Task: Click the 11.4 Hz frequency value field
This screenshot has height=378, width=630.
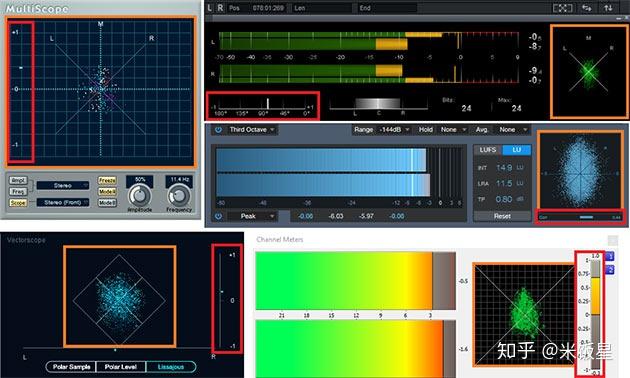Action: tap(179, 180)
